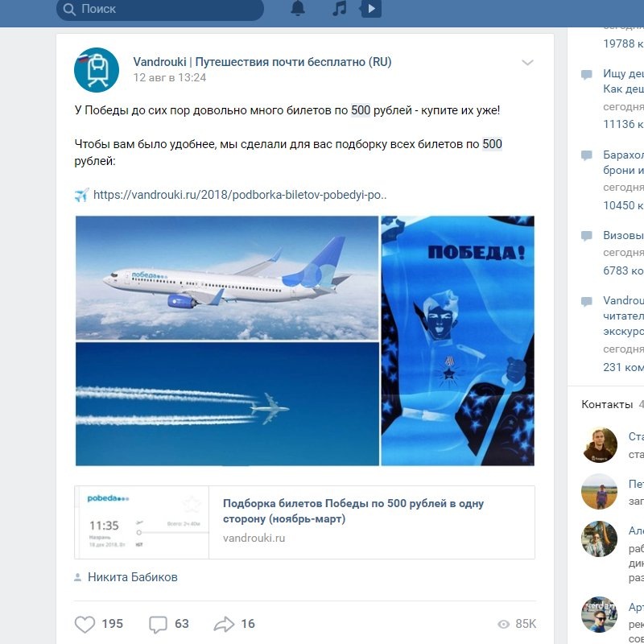Screen dimensions: 644x644
Task: Open the ПОБЕДА! poster image
Action: tap(457, 341)
